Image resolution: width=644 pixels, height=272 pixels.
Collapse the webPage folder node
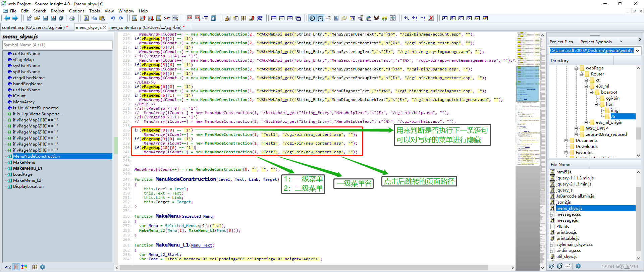pyautogui.click(x=576, y=68)
